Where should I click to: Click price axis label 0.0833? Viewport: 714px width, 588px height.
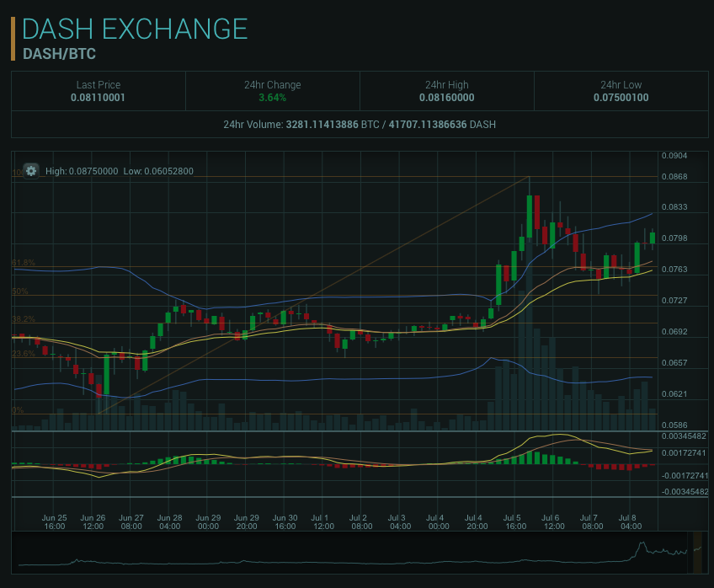pos(674,207)
